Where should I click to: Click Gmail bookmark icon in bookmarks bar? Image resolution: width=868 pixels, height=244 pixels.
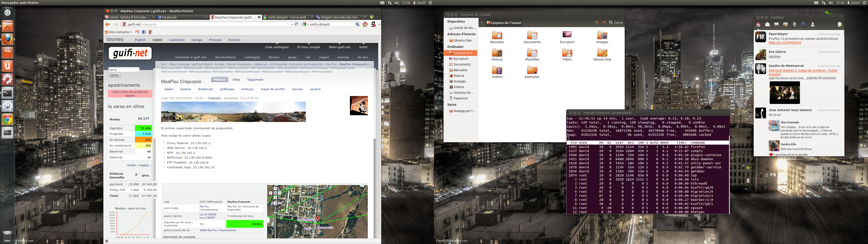click(x=137, y=32)
